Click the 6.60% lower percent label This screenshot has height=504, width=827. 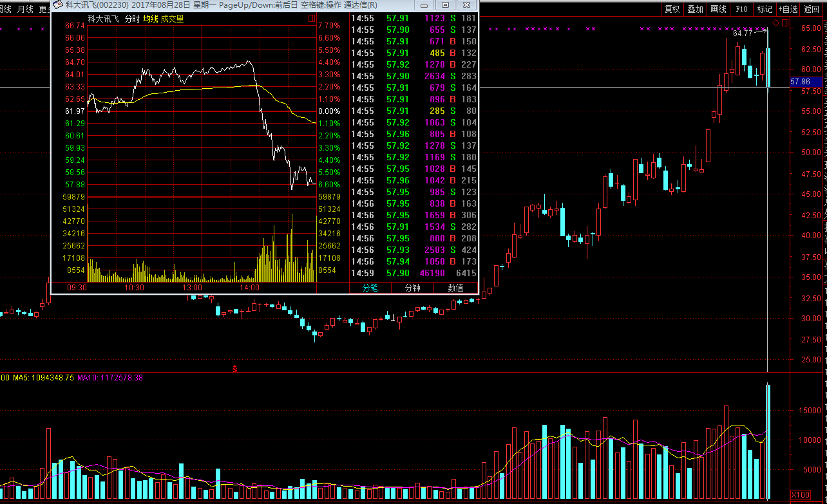click(x=328, y=184)
